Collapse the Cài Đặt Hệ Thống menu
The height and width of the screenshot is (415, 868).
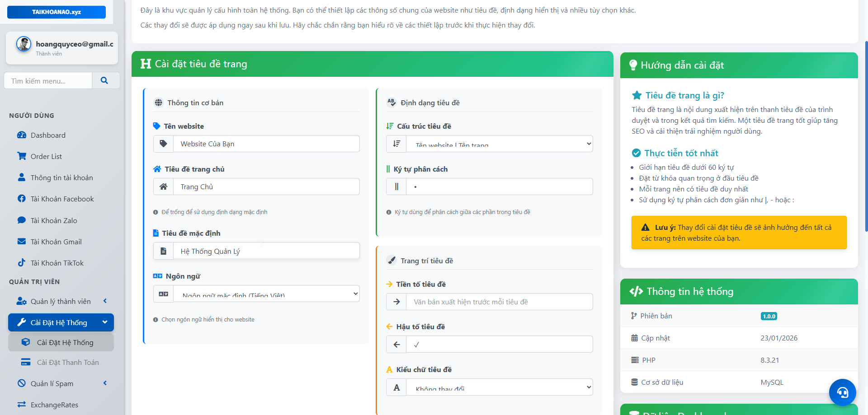105,322
